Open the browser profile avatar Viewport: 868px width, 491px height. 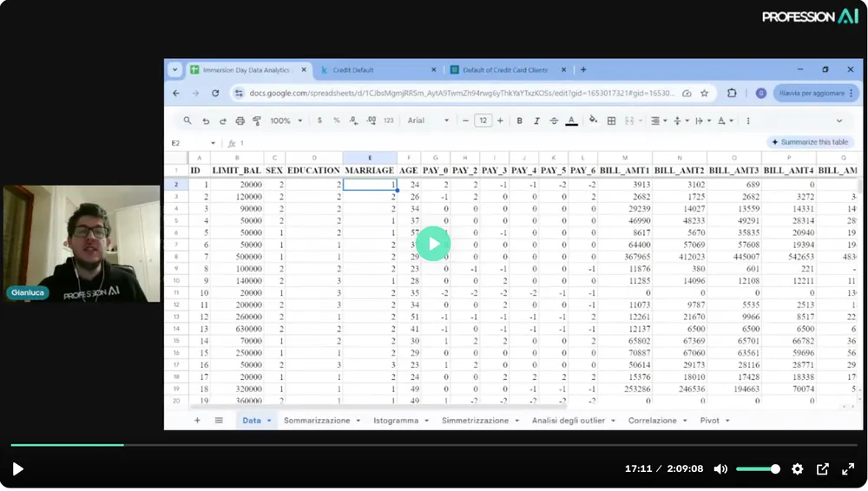(761, 94)
